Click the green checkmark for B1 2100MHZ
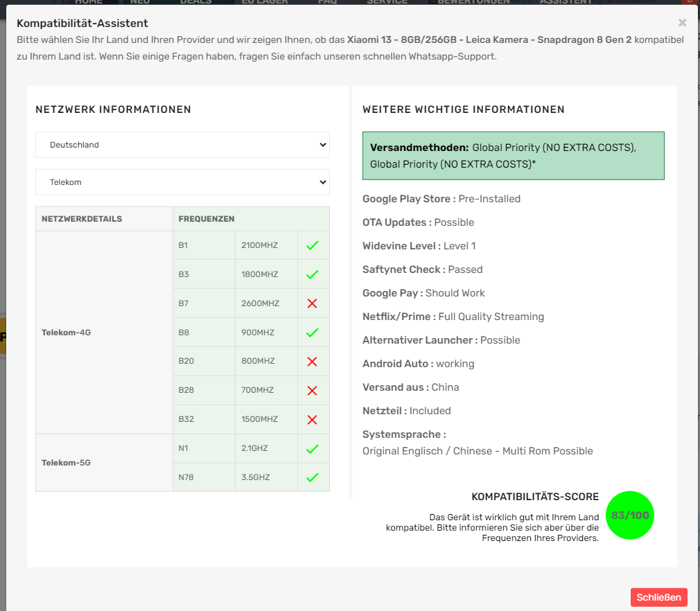 click(312, 245)
